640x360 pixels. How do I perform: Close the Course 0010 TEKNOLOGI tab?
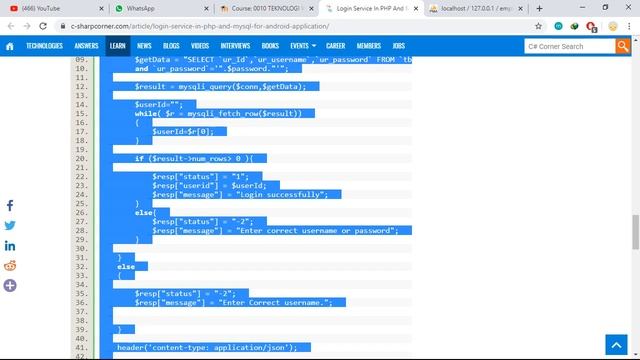pyautogui.click(x=311, y=9)
